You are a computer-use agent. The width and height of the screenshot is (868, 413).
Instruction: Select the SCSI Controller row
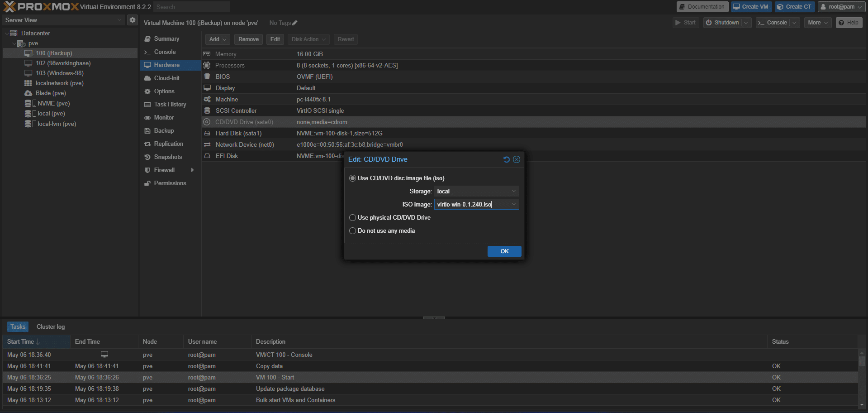pyautogui.click(x=534, y=110)
